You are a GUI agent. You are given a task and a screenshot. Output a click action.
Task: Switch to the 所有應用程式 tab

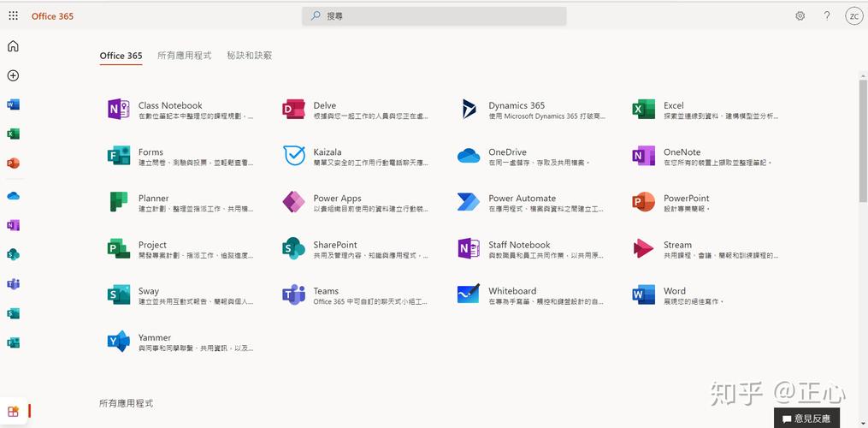tap(185, 56)
